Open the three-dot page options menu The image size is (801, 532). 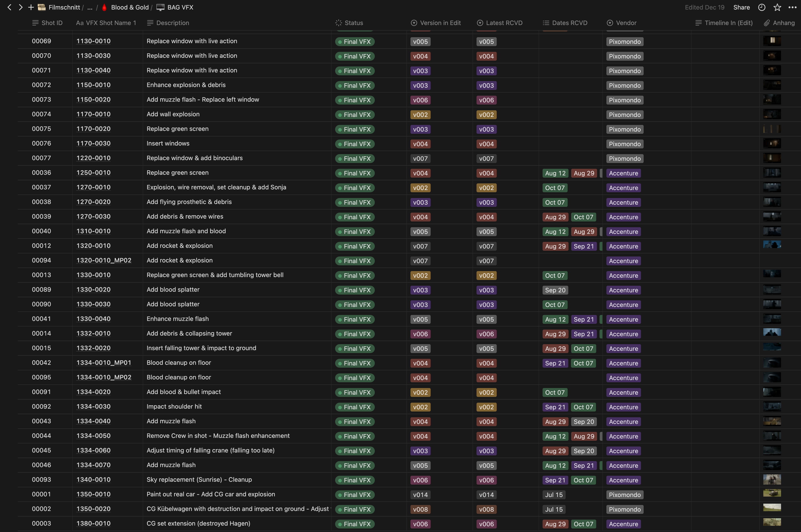793,7
